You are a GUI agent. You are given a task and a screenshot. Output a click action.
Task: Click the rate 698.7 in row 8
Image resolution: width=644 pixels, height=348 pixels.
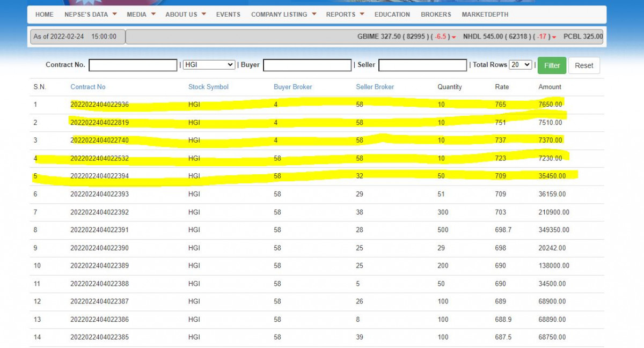click(503, 229)
